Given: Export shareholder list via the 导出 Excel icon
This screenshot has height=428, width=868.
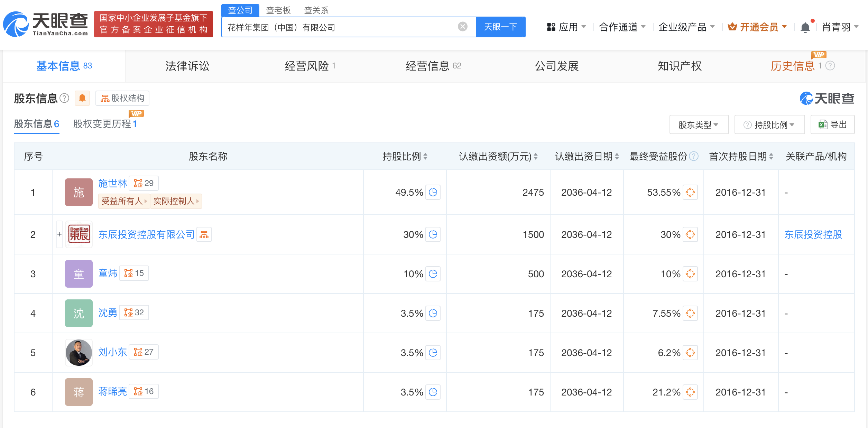Looking at the screenshot, I should click(832, 124).
